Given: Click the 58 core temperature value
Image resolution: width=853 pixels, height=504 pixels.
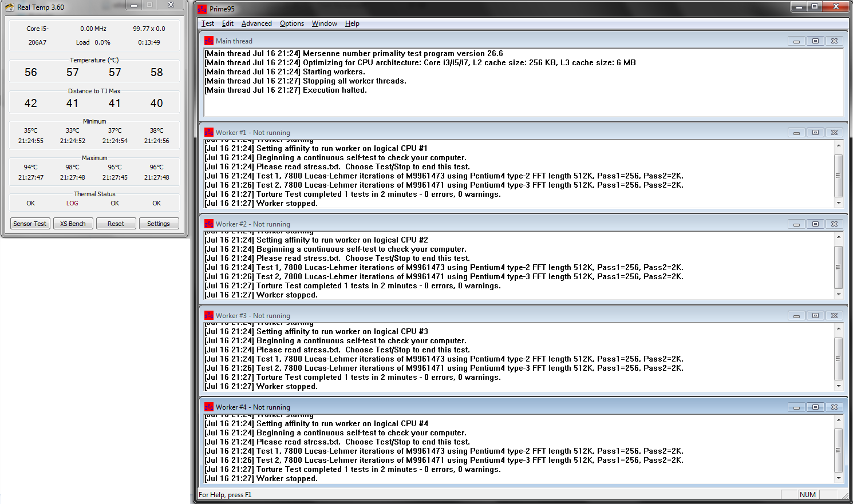Looking at the screenshot, I should (157, 72).
